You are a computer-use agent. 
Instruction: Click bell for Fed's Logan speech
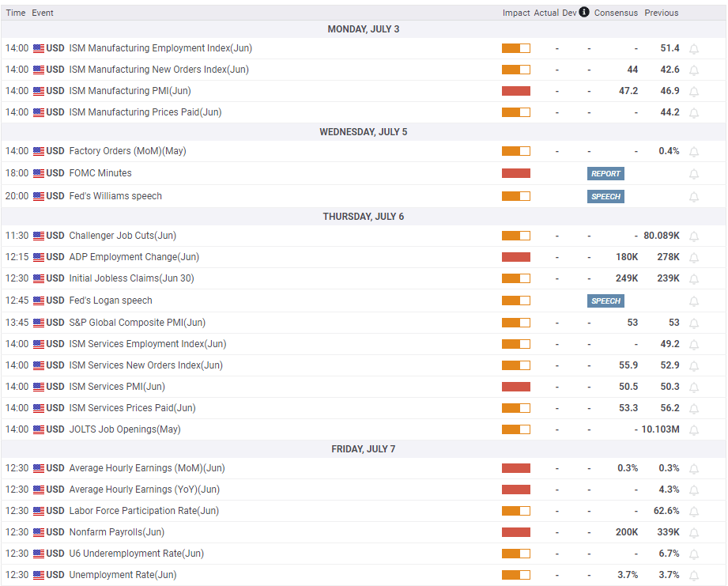coord(694,301)
